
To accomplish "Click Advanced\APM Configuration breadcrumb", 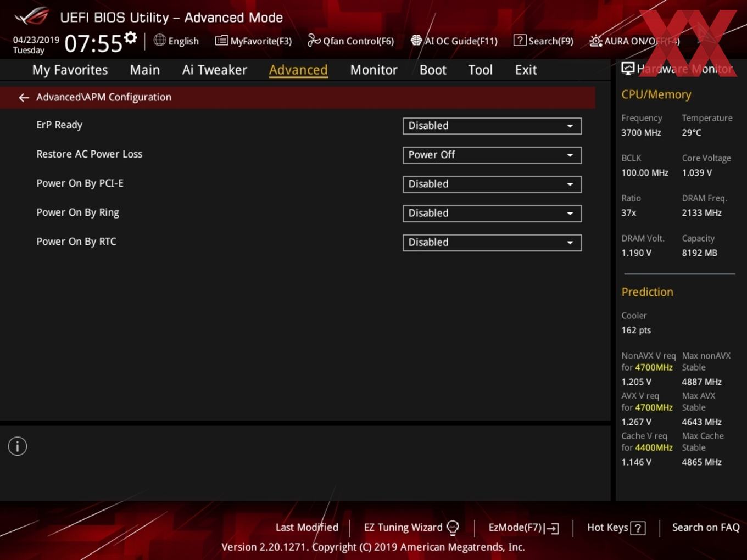I will point(104,97).
